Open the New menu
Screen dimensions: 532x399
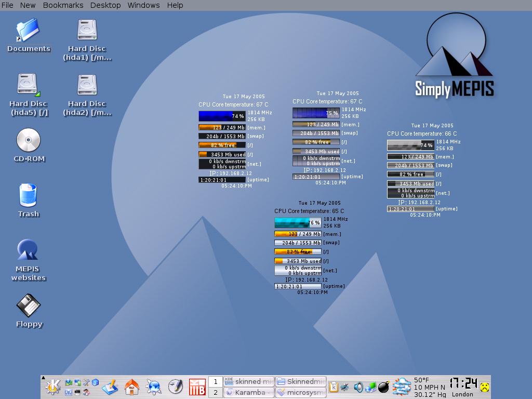pos(28,5)
